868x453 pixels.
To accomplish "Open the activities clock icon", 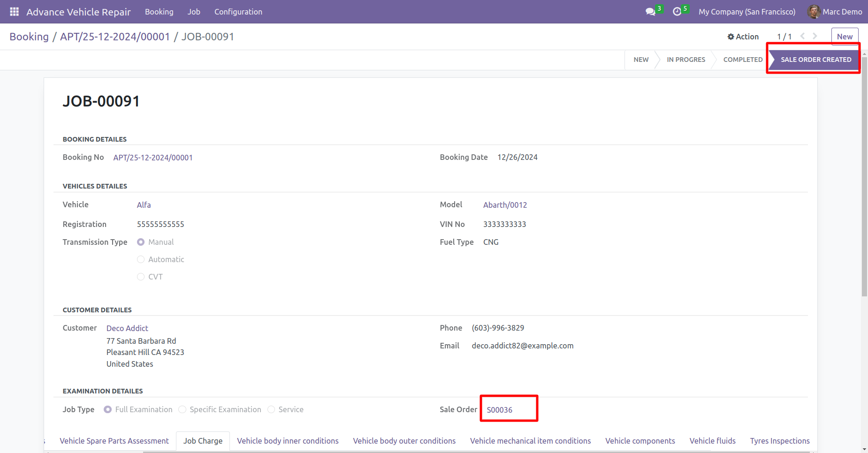I will tap(677, 12).
